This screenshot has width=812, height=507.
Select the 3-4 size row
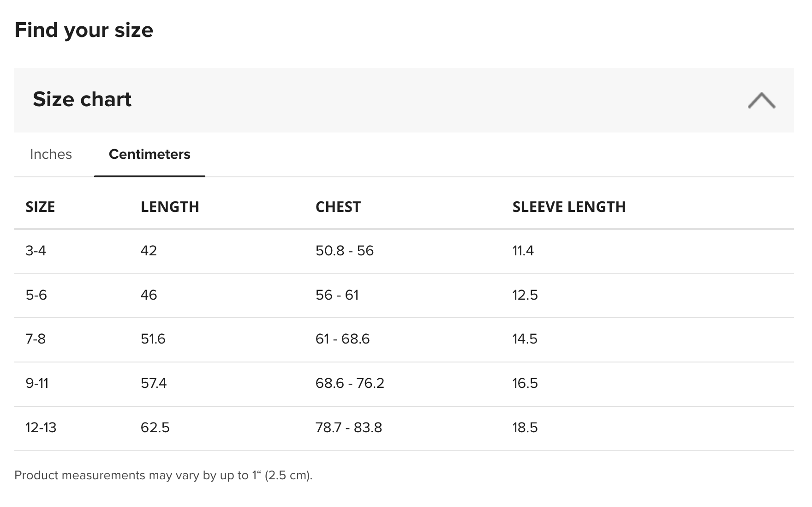tap(404, 251)
